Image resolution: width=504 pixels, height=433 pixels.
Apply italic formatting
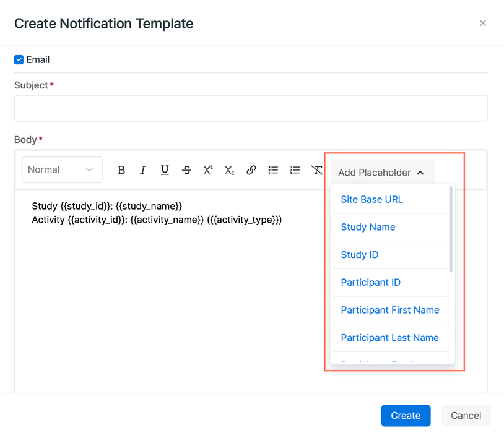click(x=143, y=169)
